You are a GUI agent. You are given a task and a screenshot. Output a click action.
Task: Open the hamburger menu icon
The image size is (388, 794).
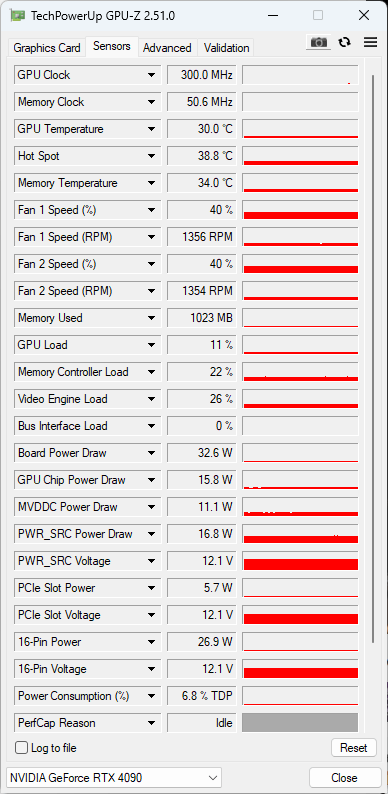370,42
